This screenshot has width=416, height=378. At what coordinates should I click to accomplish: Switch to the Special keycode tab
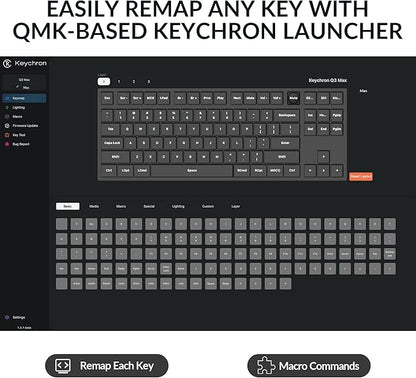pos(149,206)
